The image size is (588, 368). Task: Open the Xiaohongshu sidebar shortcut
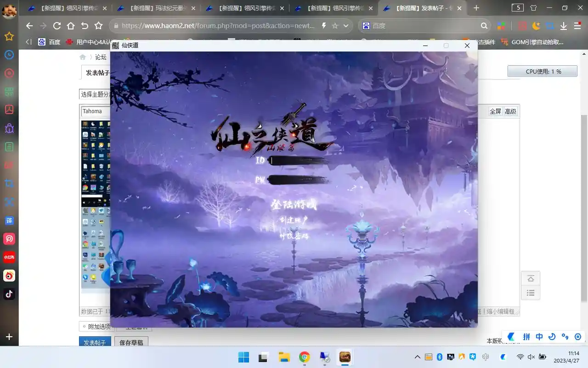(9, 257)
